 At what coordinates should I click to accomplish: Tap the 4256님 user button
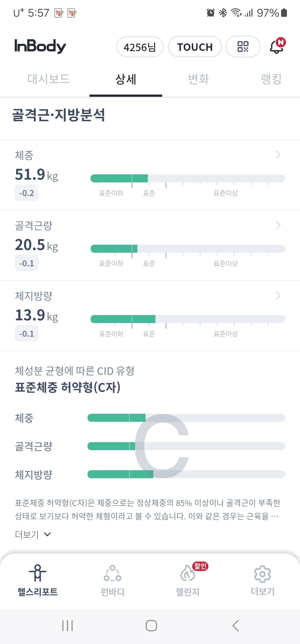140,47
